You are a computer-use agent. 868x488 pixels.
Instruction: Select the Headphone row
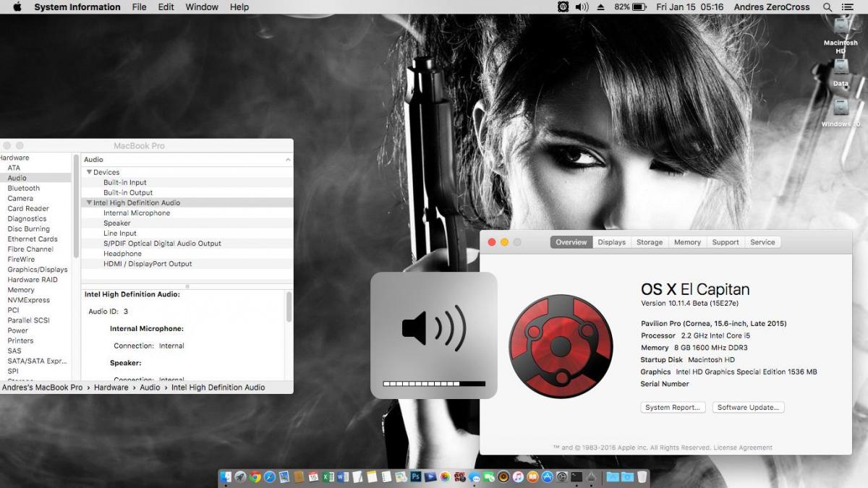pos(187,253)
